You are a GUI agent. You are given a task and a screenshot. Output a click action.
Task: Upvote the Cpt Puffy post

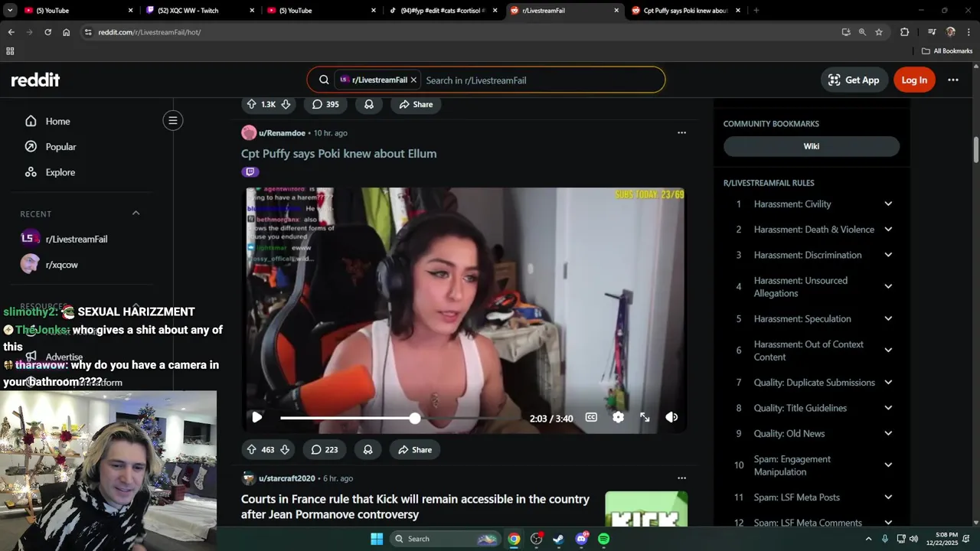(x=251, y=450)
